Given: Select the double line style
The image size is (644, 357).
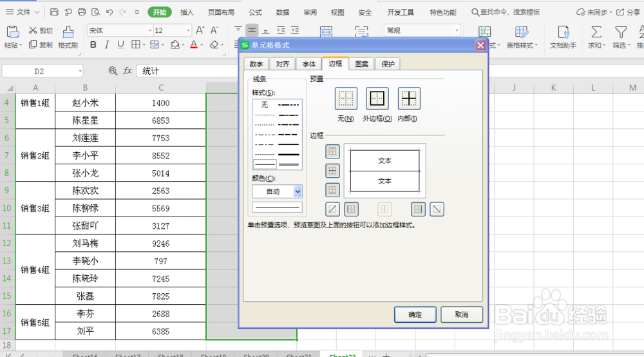Looking at the screenshot, I should (x=289, y=164).
